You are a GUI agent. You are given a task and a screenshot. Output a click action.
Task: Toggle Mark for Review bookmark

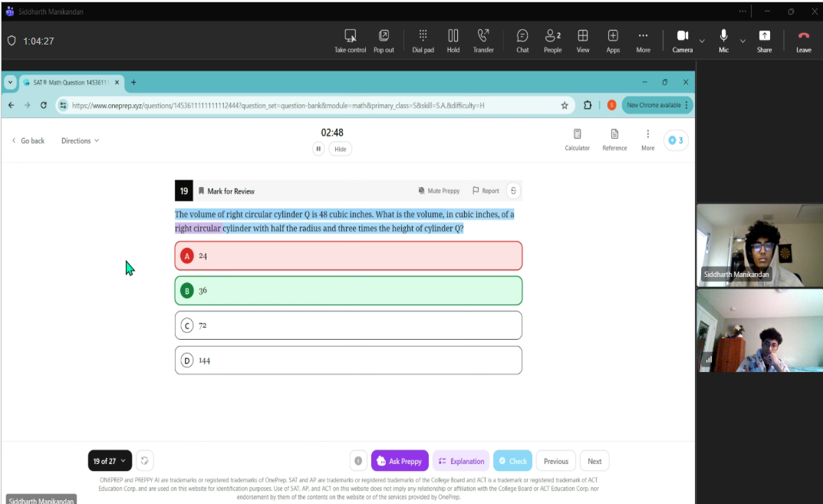tap(226, 191)
